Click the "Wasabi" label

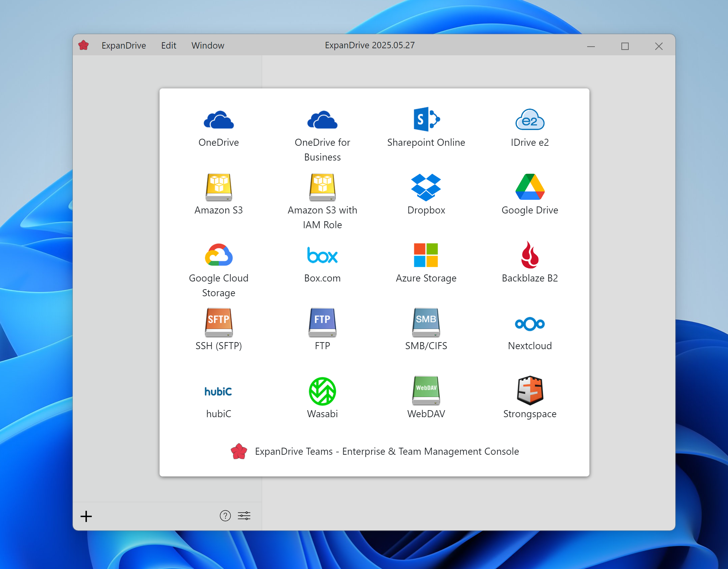[x=322, y=414]
